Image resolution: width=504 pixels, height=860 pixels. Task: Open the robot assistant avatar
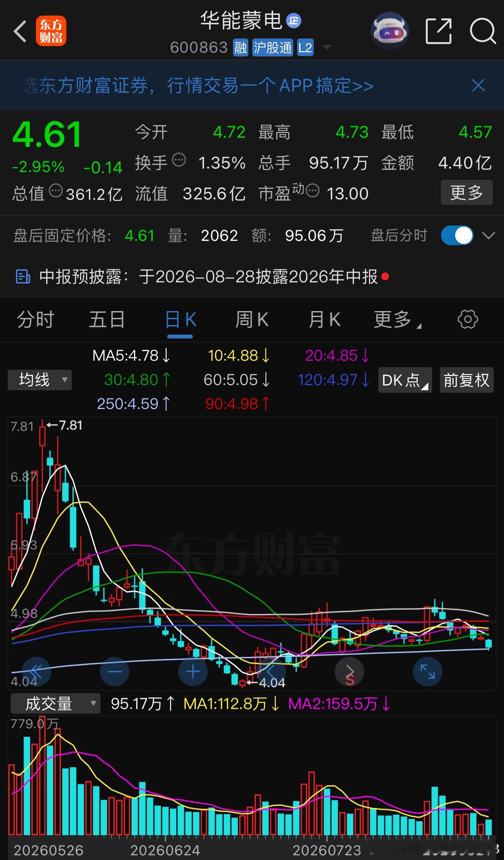389,31
